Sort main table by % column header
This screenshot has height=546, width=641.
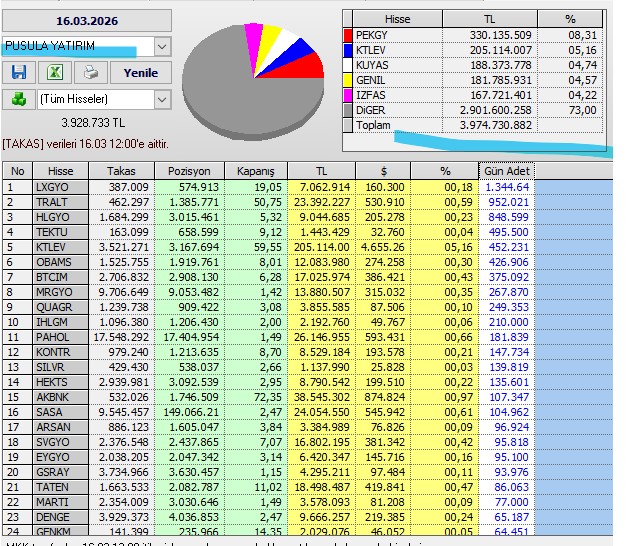(445, 171)
